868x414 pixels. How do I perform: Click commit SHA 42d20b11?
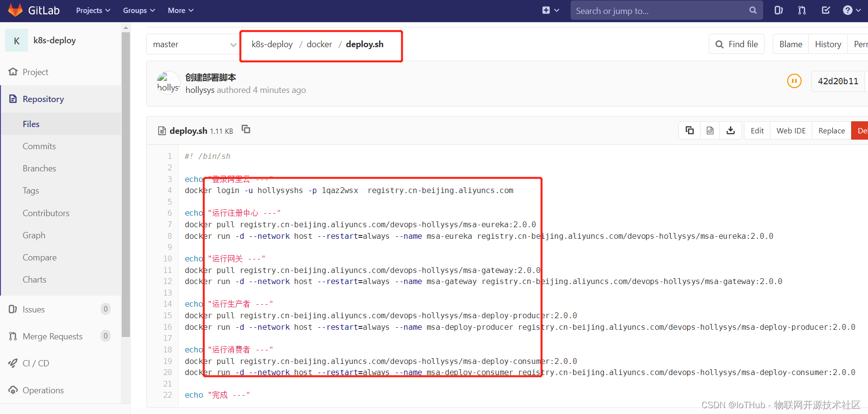(x=838, y=81)
